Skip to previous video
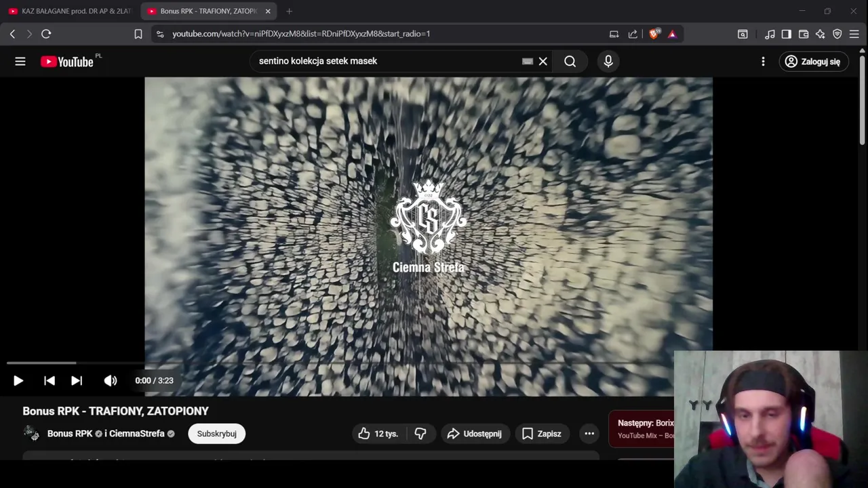 (50, 381)
